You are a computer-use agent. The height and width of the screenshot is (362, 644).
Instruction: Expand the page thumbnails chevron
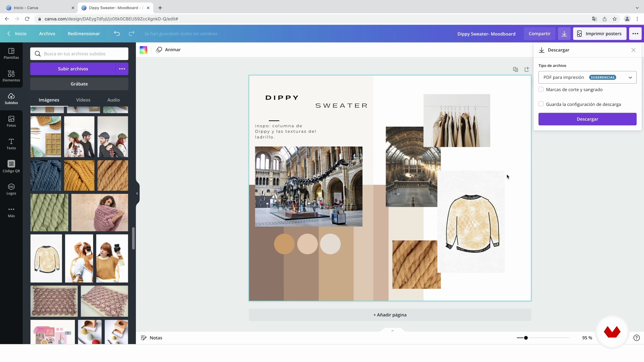[392, 330]
